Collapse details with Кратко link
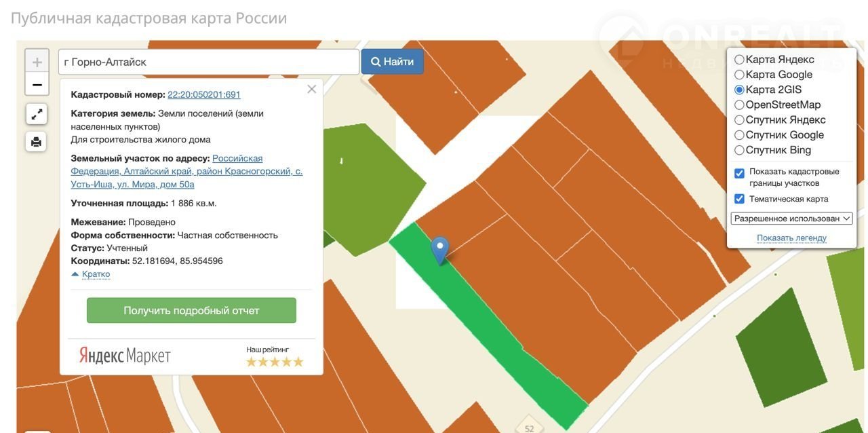The image size is (868, 433). [96, 274]
